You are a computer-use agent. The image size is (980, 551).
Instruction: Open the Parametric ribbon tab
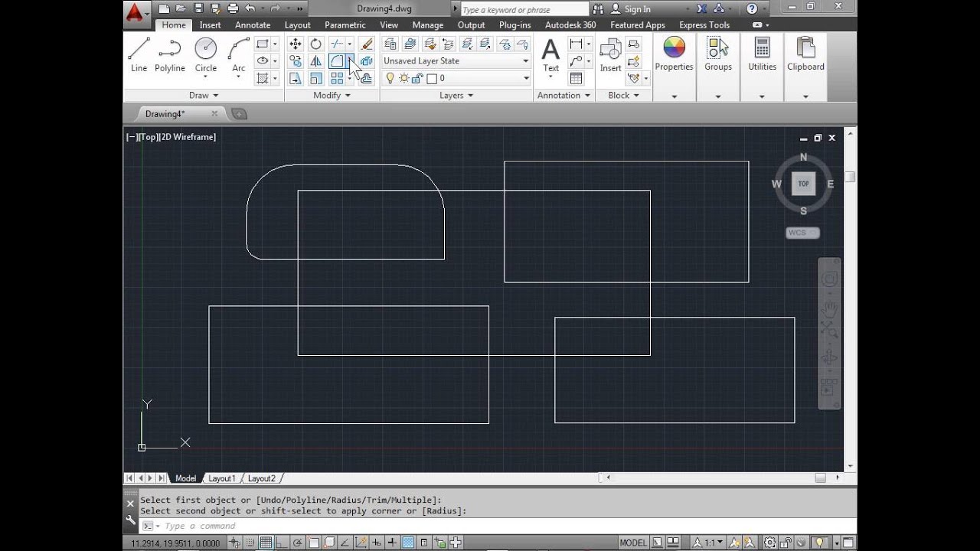[345, 24]
